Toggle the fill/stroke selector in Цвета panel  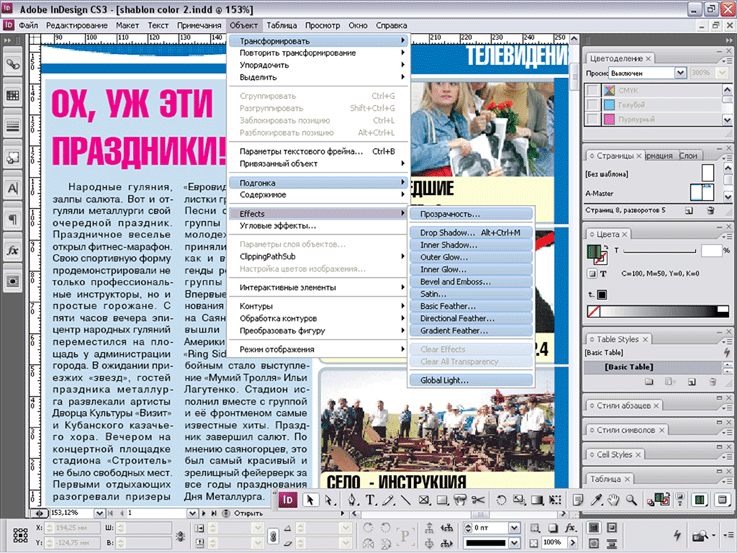click(x=597, y=254)
